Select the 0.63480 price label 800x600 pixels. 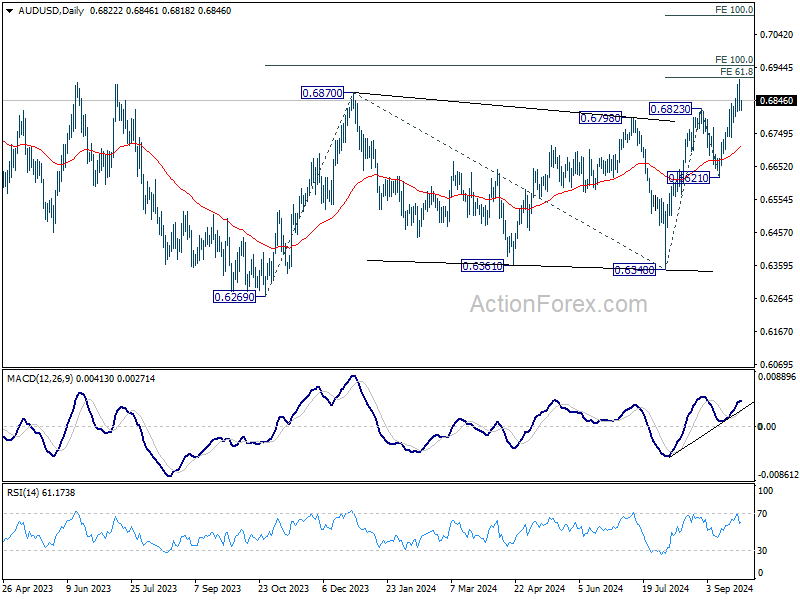click(634, 270)
